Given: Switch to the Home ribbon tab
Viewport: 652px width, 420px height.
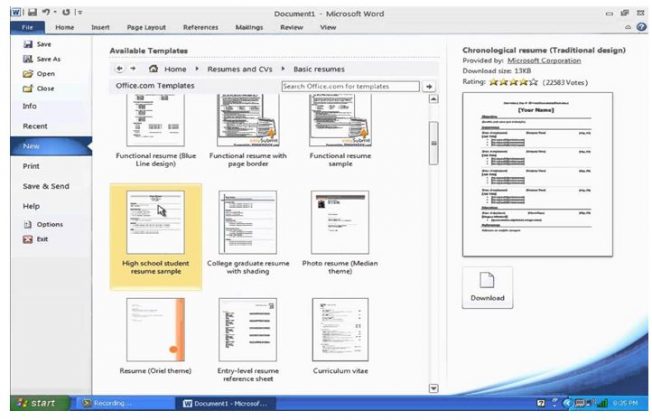Looking at the screenshot, I should click(64, 27).
